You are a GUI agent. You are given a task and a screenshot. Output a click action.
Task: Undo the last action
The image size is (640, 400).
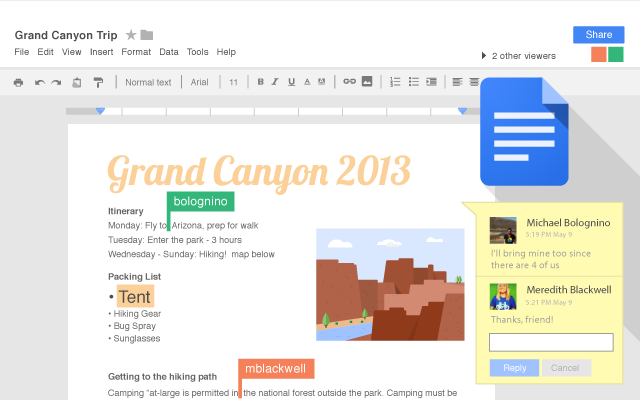[x=40, y=82]
